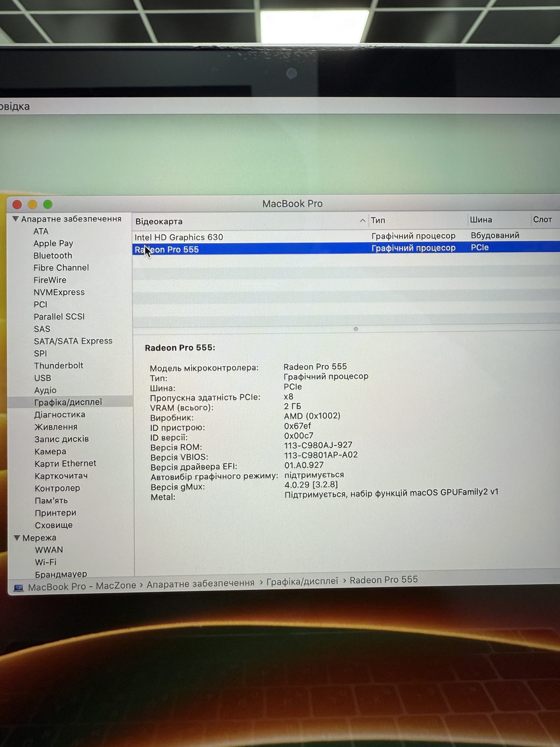Select Карти Ethernet in the sidebar
The width and height of the screenshot is (560, 747).
66,464
